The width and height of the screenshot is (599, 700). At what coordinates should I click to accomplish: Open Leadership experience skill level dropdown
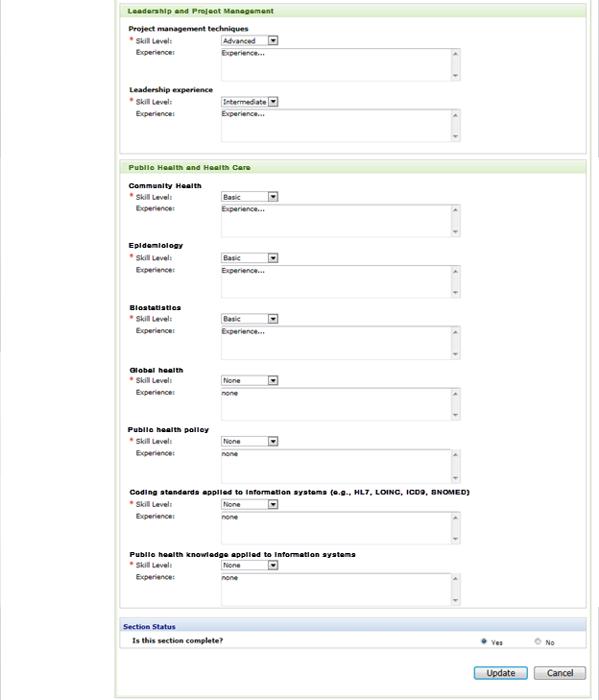point(250,102)
